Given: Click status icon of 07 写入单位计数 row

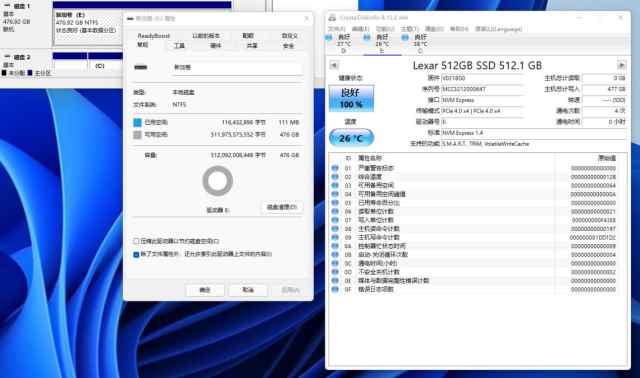Looking at the screenshot, I should 335,220.
